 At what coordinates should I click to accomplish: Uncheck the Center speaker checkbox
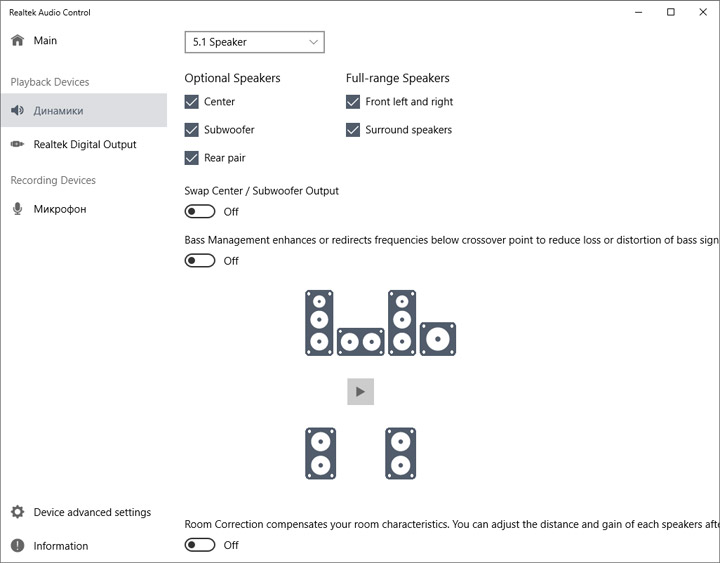(x=192, y=102)
